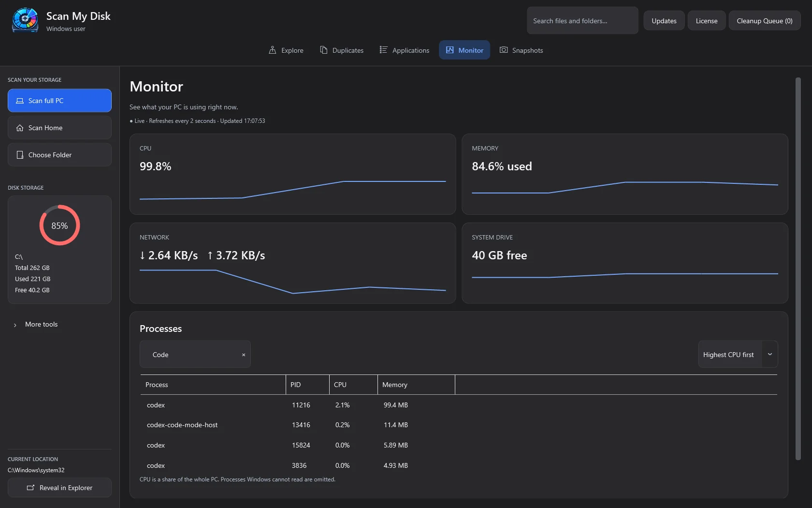Screen dimensions: 812x508
Task: Open the Cleanup Queue (0)
Action: 764,20
